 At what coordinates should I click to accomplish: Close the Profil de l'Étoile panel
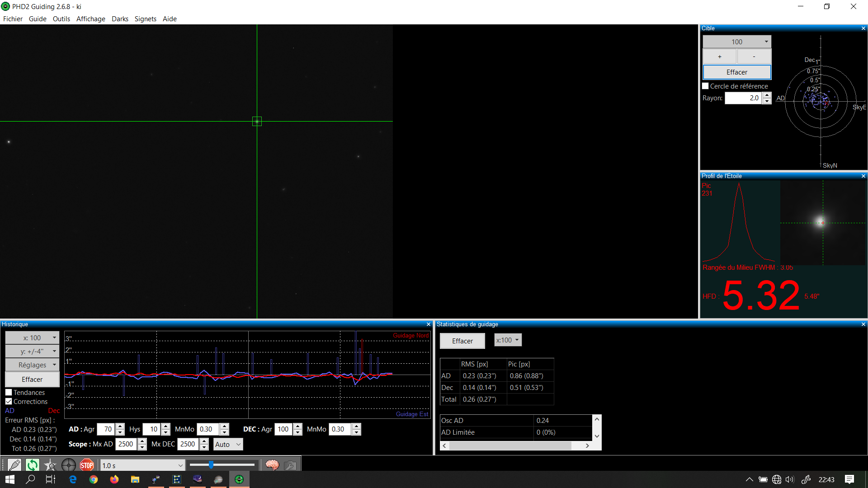pos(863,176)
